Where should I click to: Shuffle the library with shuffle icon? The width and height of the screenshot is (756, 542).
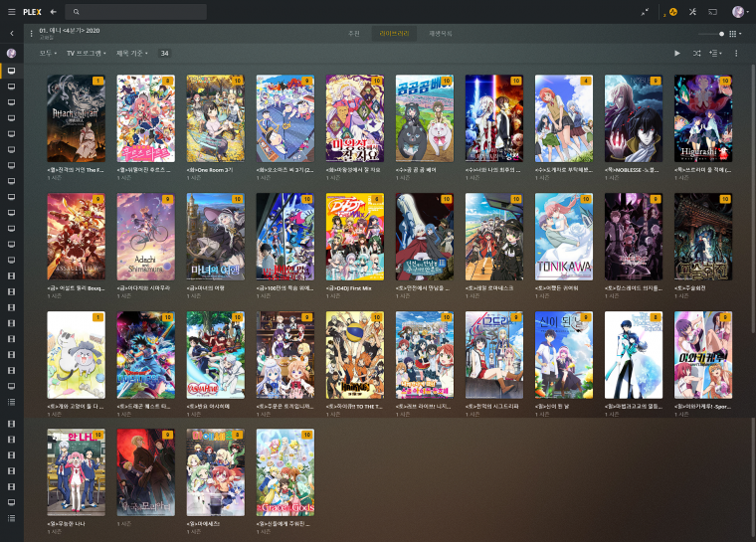pyautogui.click(x=696, y=53)
